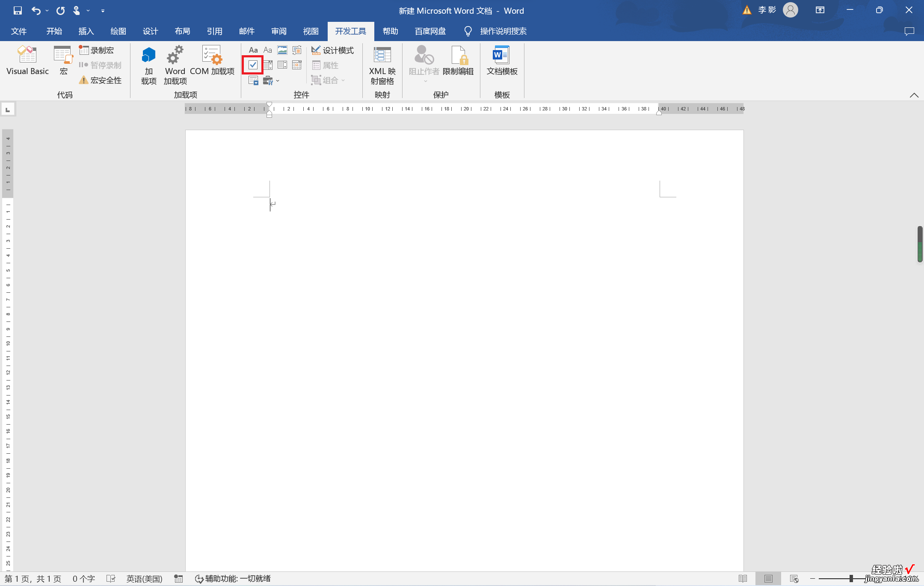Switch to the Home (开始) tab

(54, 31)
